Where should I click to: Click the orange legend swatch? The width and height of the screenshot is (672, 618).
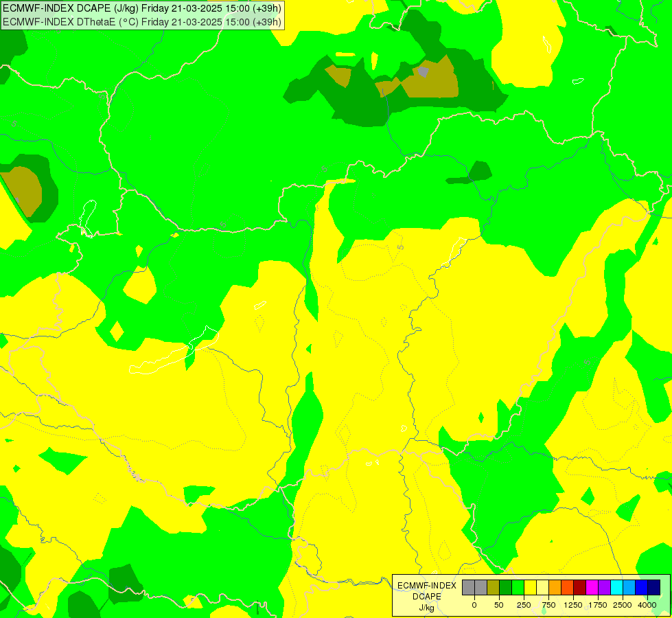point(555,587)
